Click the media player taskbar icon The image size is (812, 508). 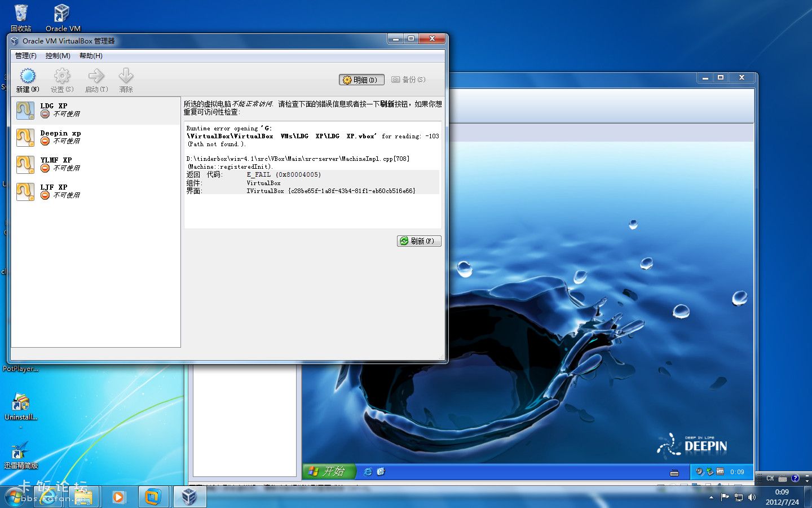(x=118, y=497)
